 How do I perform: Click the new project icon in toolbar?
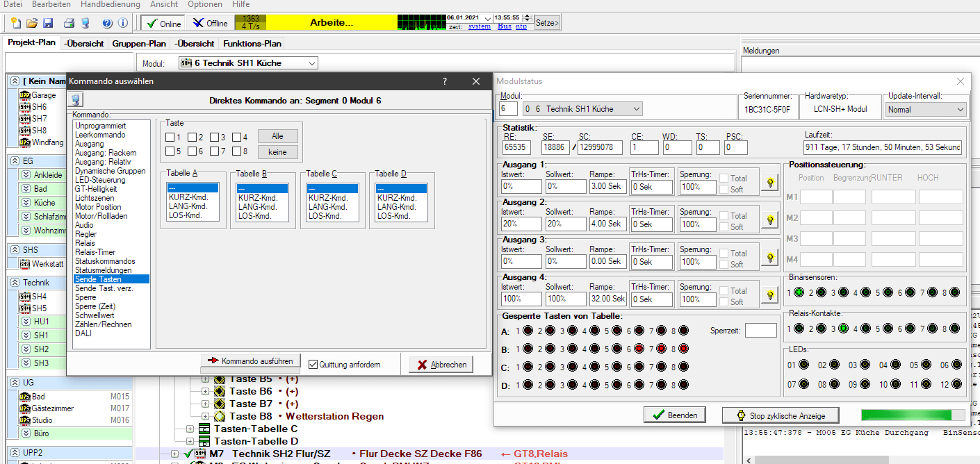pos(16,23)
